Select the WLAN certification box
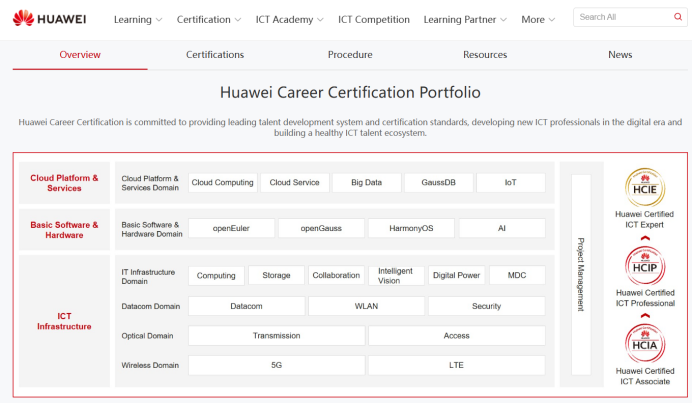The width and height of the screenshot is (692, 403). tap(366, 306)
